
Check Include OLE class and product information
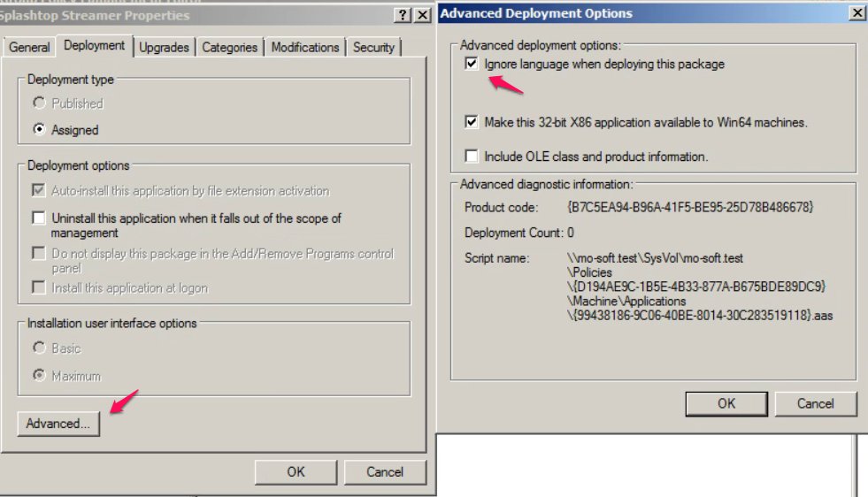(471, 156)
